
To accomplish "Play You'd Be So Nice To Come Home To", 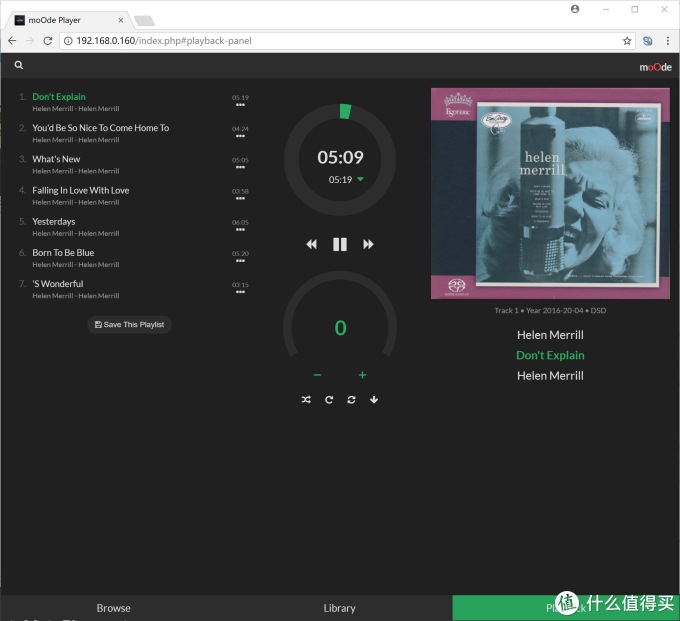I will (101, 128).
